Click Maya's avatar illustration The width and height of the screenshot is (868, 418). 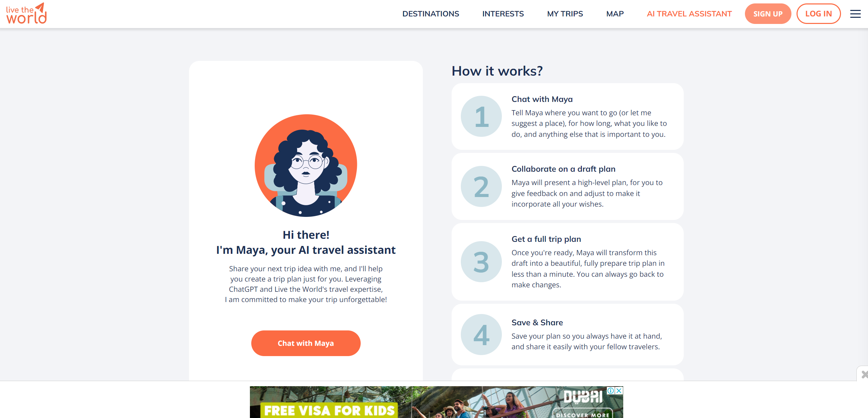(306, 166)
